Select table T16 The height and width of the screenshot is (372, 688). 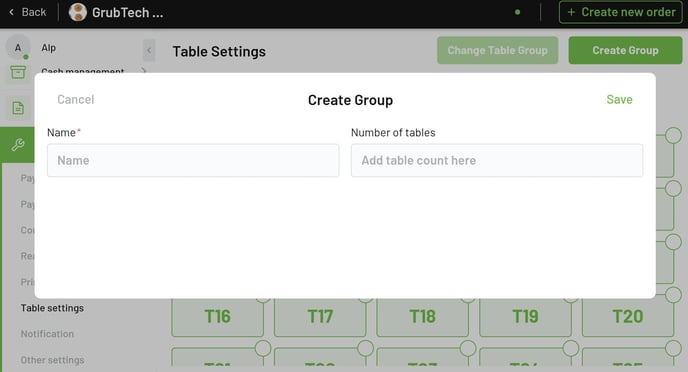[x=217, y=317]
